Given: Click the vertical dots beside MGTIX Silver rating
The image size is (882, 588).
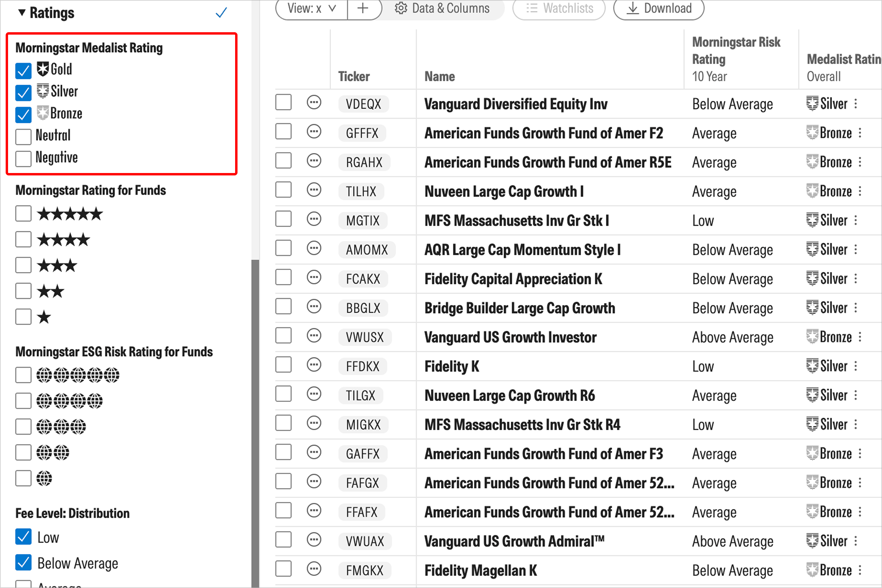Looking at the screenshot, I should [x=856, y=220].
